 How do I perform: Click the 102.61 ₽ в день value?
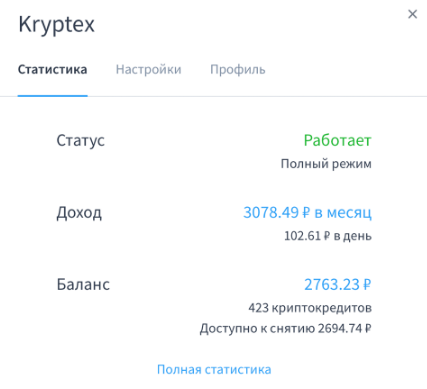click(328, 236)
